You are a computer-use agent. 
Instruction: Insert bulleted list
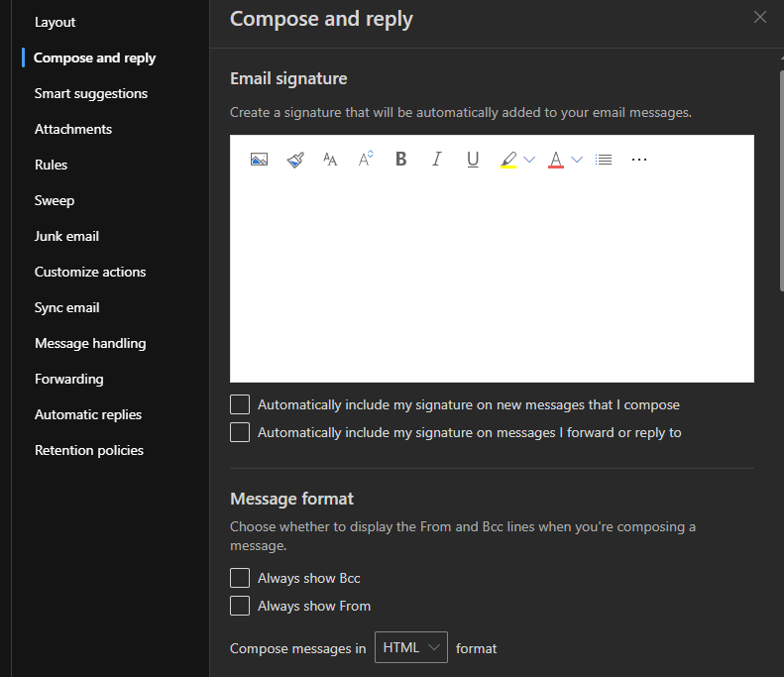pyautogui.click(x=604, y=160)
